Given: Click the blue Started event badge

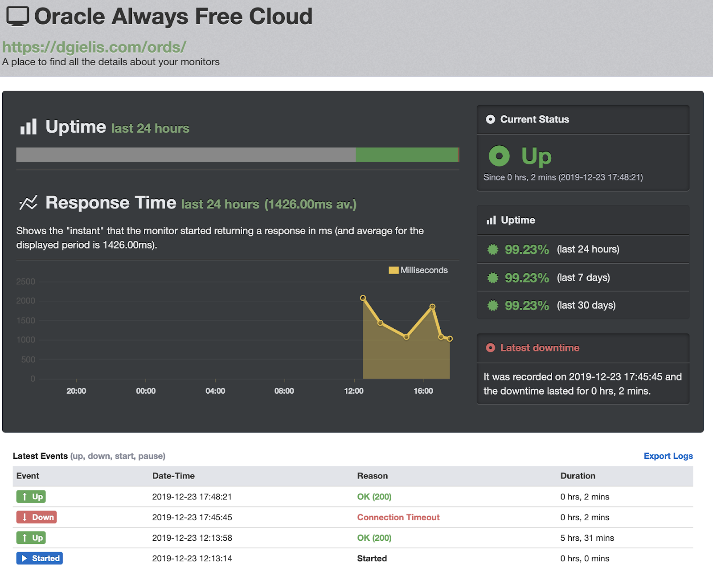Looking at the screenshot, I should click(40, 558).
